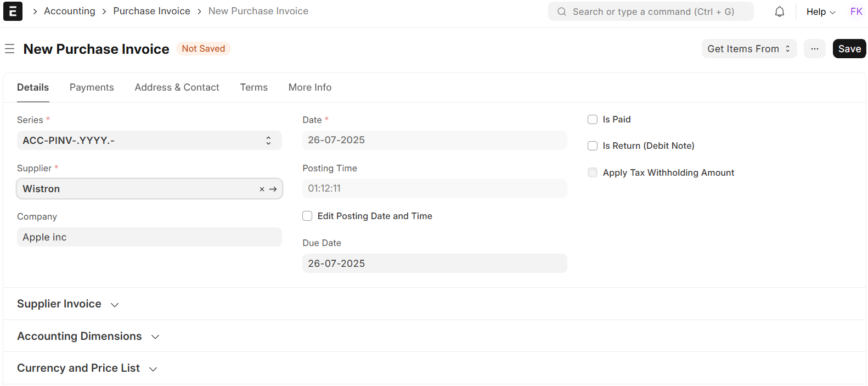Toggle the sidebar hamburger menu
The width and height of the screenshot is (868, 386).
coord(9,49)
